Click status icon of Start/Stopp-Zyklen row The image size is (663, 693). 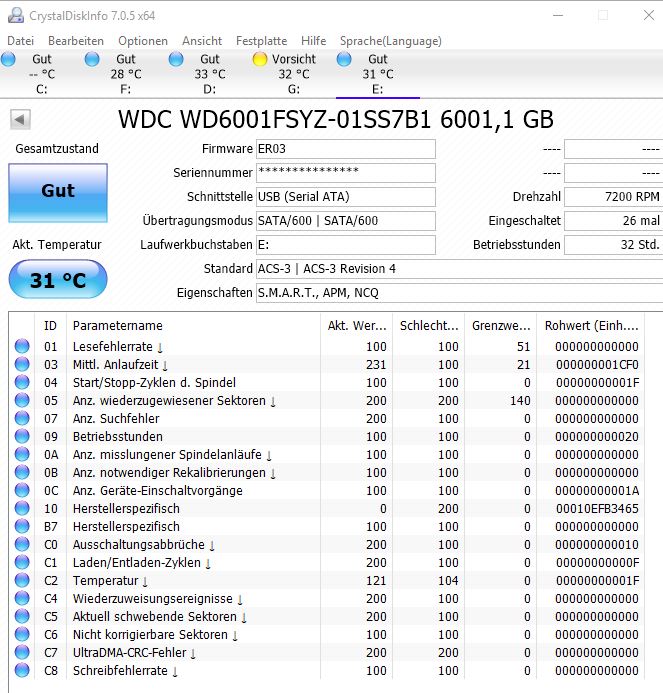coord(22,382)
